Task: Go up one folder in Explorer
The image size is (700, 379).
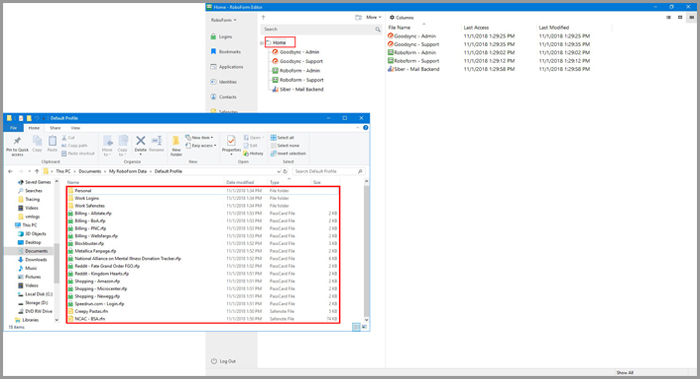Action: 37,171
